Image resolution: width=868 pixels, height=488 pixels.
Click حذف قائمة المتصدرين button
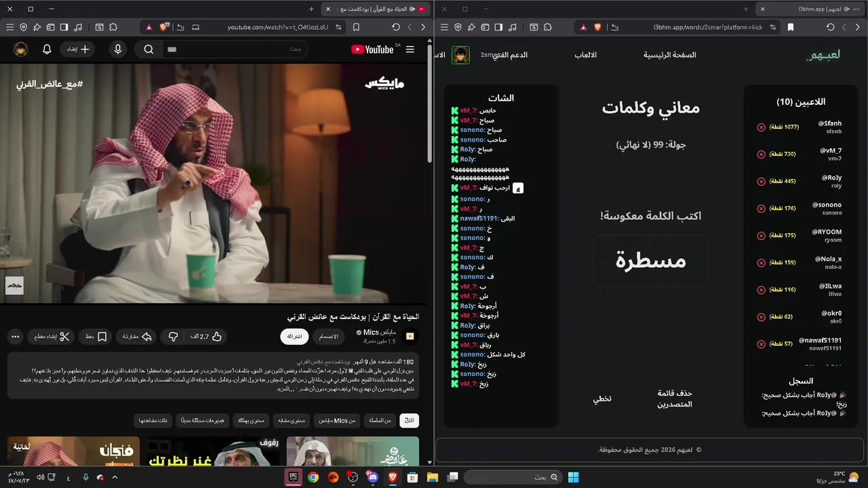point(675,399)
